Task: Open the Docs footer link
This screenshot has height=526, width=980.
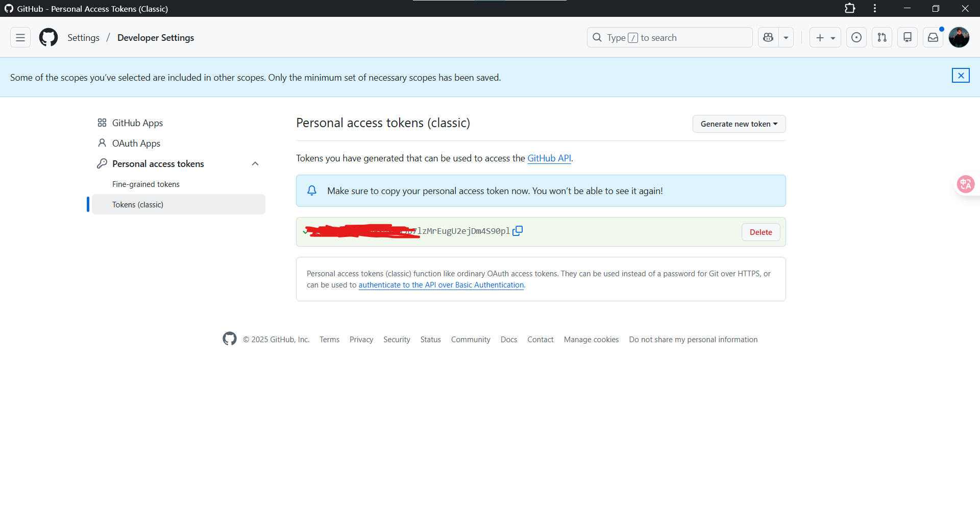Action: click(509, 340)
